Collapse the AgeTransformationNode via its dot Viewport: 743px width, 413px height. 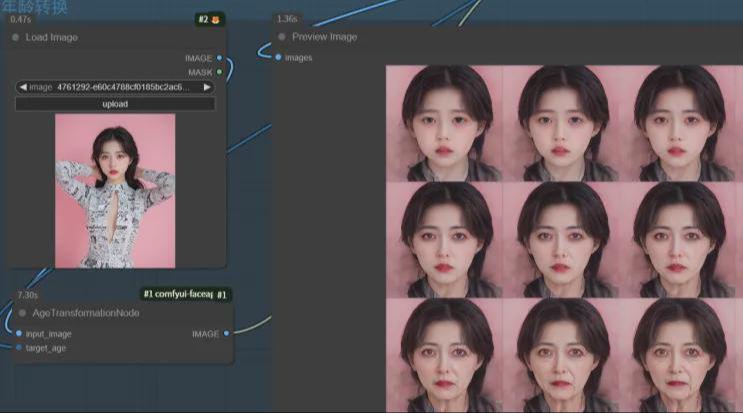tap(19, 313)
